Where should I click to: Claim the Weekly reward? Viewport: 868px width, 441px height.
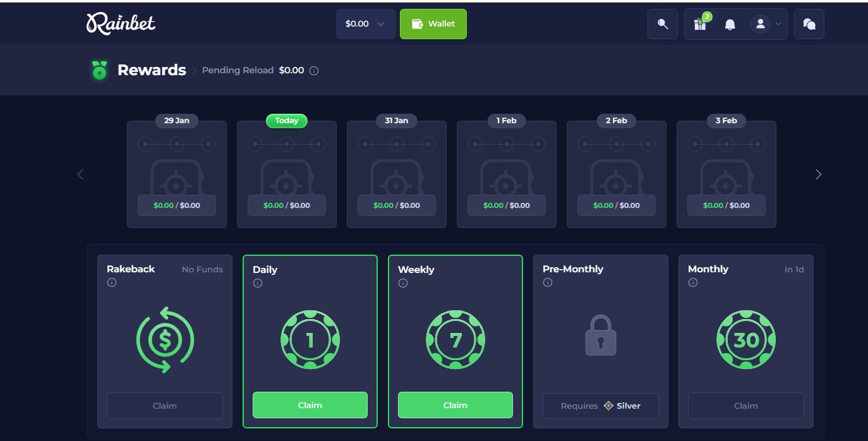tap(455, 405)
